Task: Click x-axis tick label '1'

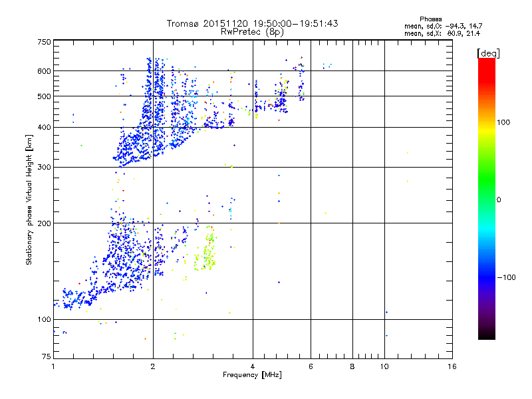Action: tap(53, 366)
